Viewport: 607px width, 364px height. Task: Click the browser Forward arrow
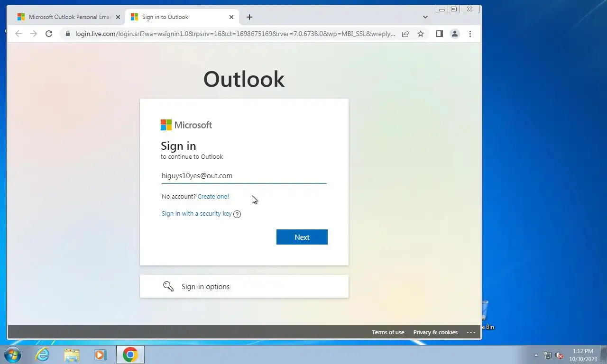[x=34, y=34]
